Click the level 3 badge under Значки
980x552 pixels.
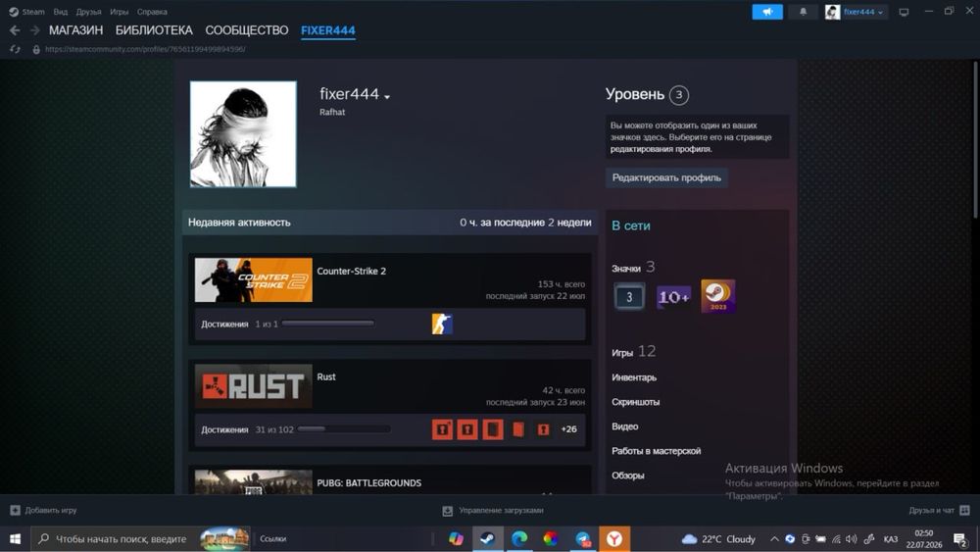629,297
